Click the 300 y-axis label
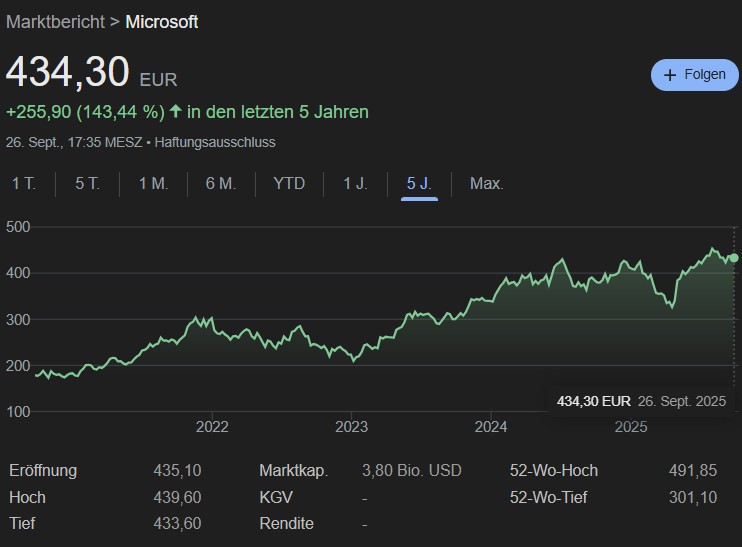Screen dimensions: 742x547 18,319
